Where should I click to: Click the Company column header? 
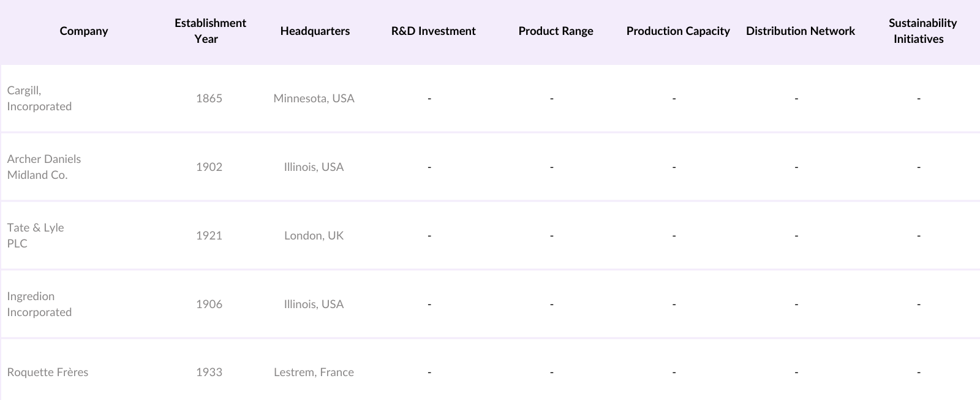point(84,31)
